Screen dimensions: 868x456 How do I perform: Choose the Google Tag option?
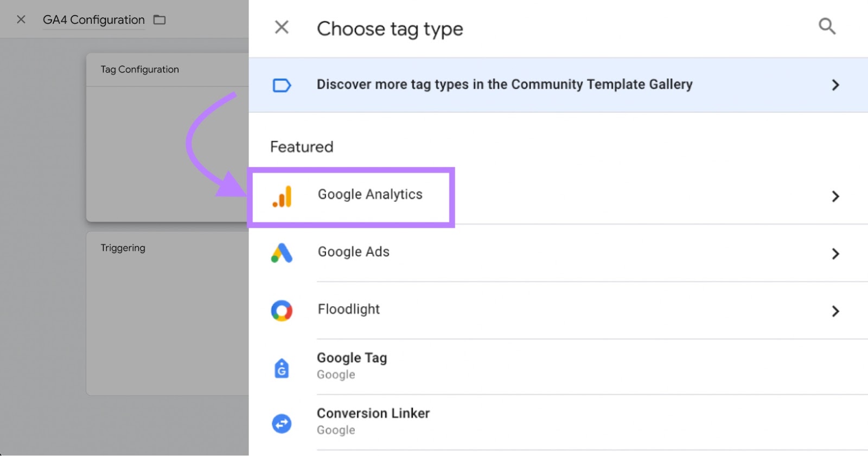352,358
